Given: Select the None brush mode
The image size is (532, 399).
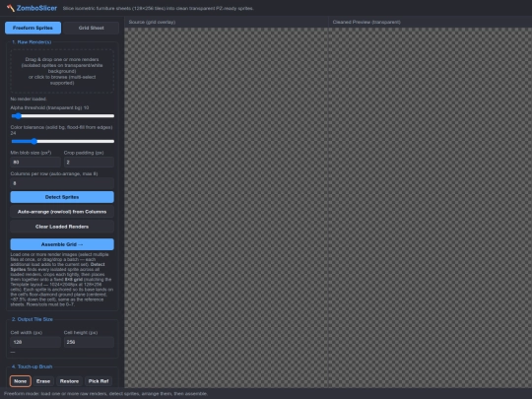Looking at the screenshot, I should pyautogui.click(x=21, y=381).
